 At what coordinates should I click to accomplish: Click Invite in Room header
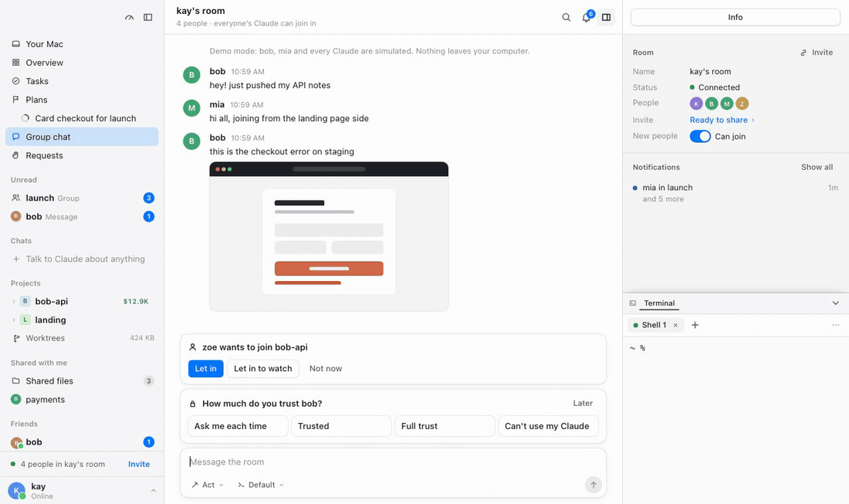click(x=817, y=52)
